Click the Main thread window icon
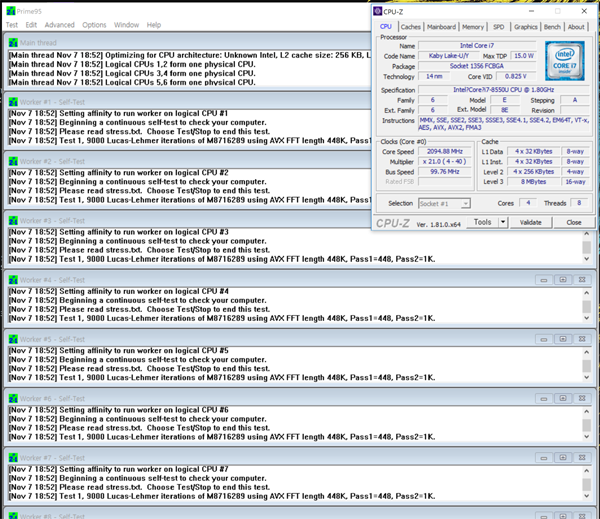Viewport: 600px width, 519px height. point(13,42)
